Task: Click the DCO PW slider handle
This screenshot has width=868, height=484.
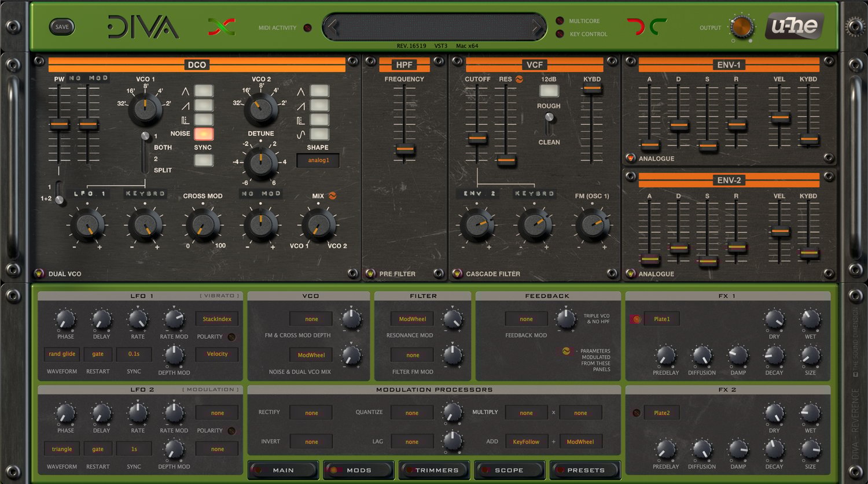Action: (x=59, y=124)
